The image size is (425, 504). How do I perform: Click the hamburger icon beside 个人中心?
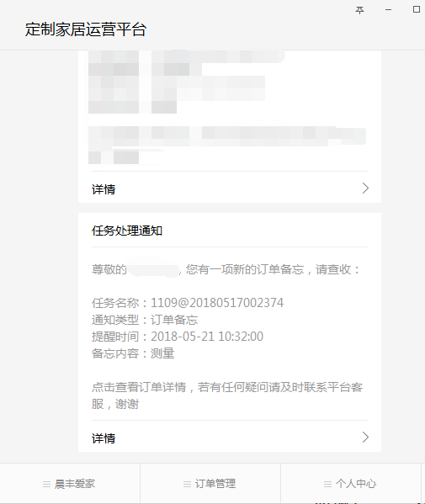pos(327,484)
